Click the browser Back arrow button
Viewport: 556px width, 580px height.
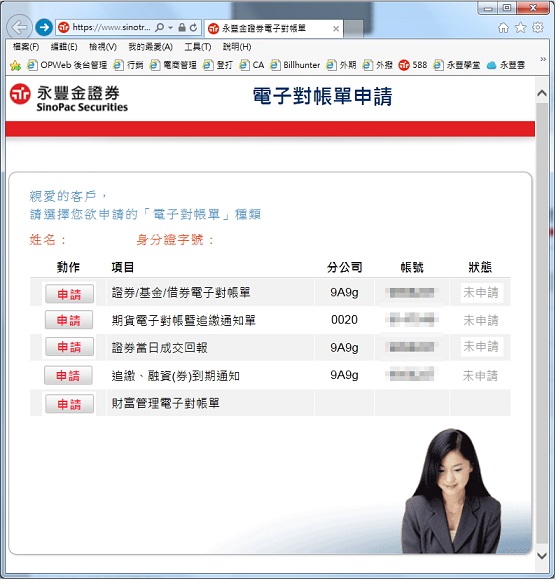point(19,27)
